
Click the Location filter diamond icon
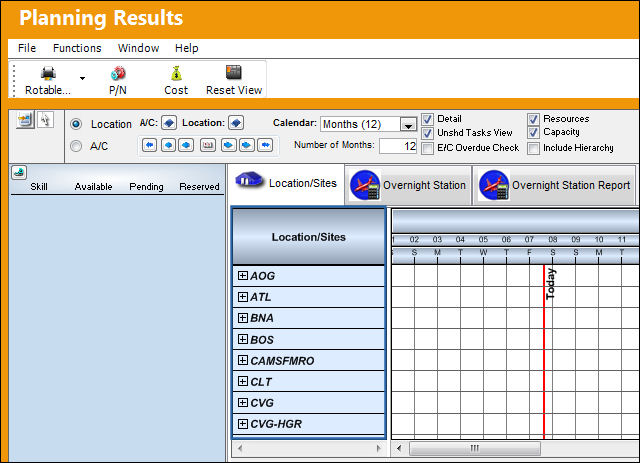[x=236, y=122]
